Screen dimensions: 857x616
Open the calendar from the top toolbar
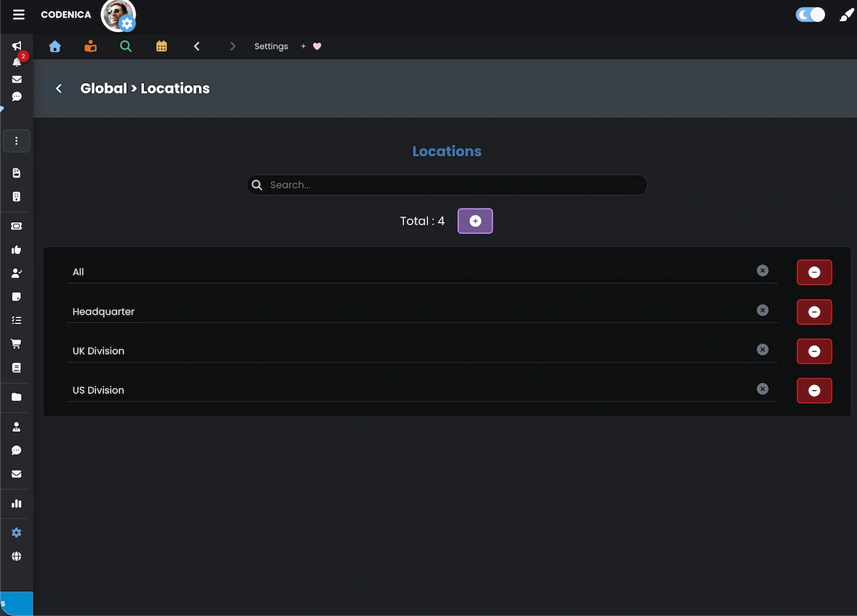[x=161, y=46]
